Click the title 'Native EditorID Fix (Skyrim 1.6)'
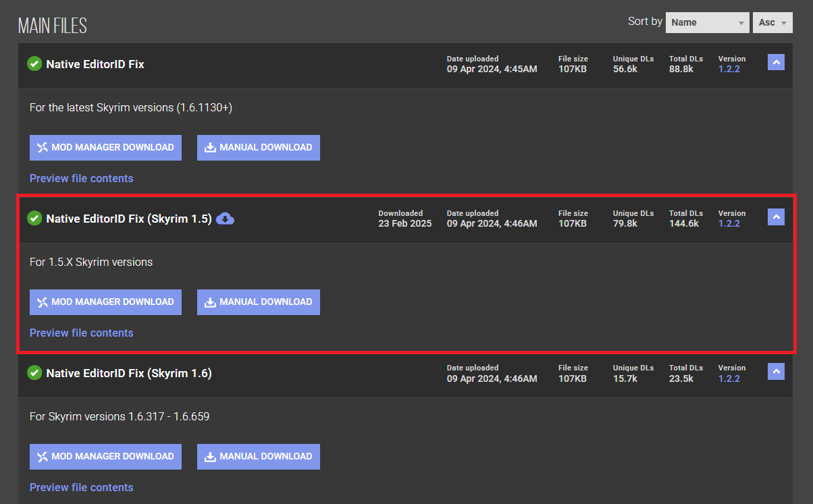Screen dimensions: 813x504 click(129, 373)
